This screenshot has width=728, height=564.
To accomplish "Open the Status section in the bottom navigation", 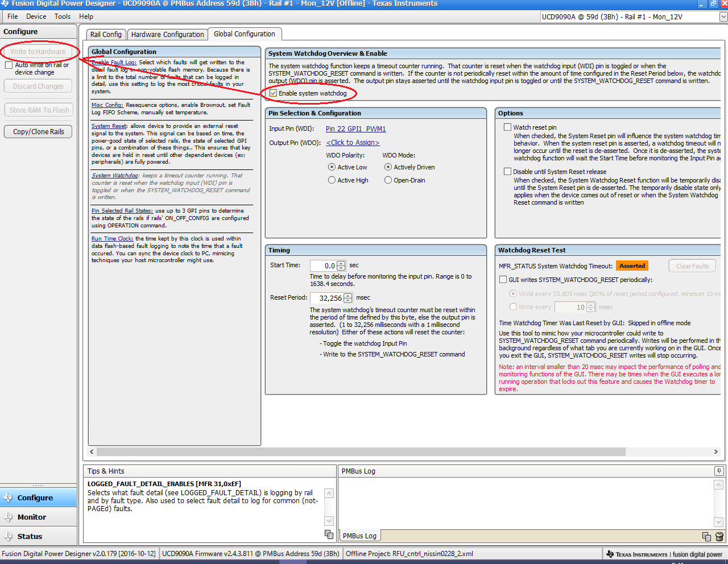I will click(38, 536).
